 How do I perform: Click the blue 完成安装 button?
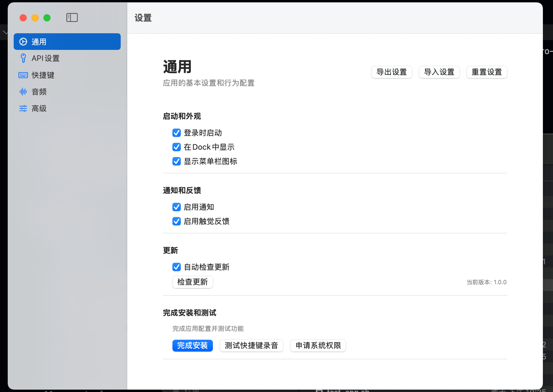click(x=193, y=345)
